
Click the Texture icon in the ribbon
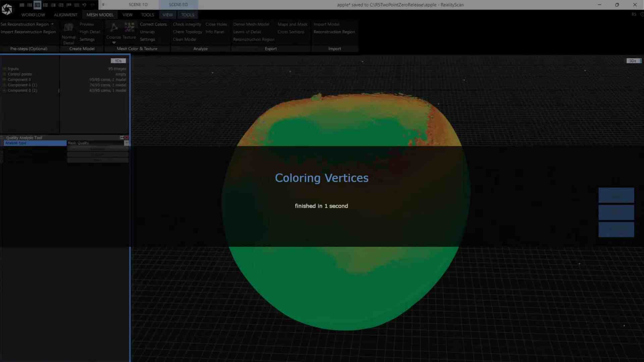(x=129, y=27)
